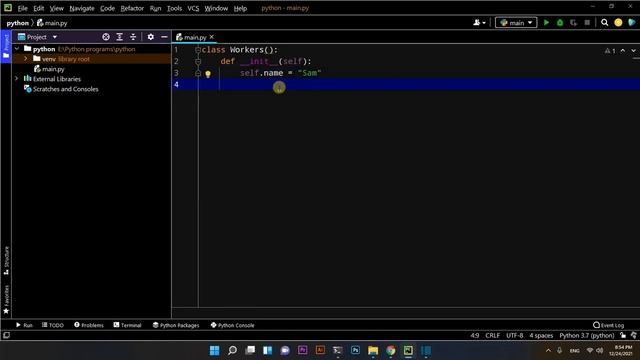Open the TODO tool window
This screenshot has height=360, width=640.
tap(53, 325)
